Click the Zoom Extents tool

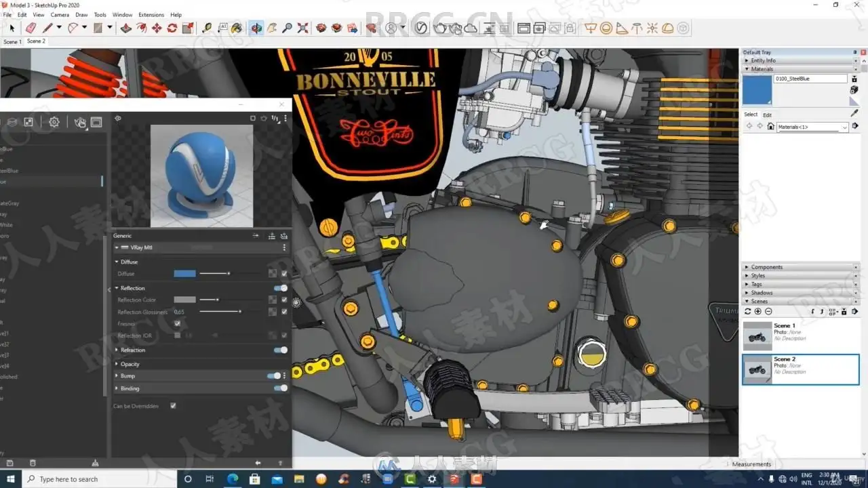[302, 28]
